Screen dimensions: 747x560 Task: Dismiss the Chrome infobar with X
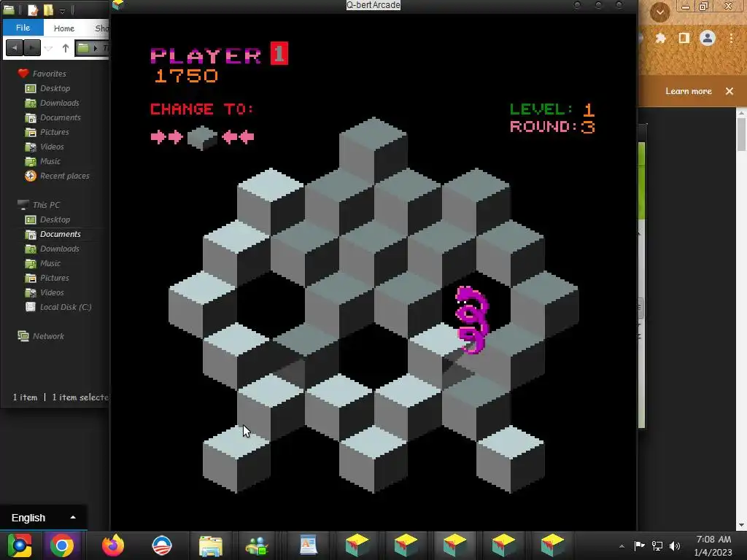pyautogui.click(x=729, y=91)
